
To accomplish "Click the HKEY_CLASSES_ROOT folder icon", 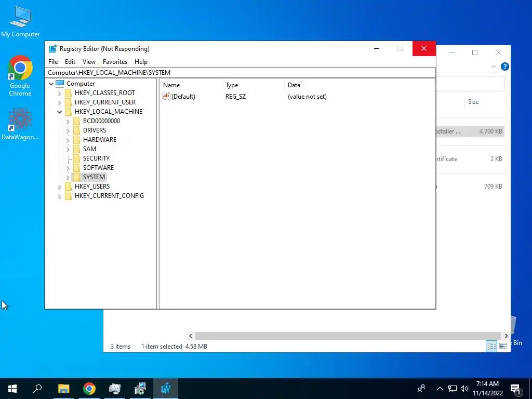I will tap(68, 93).
